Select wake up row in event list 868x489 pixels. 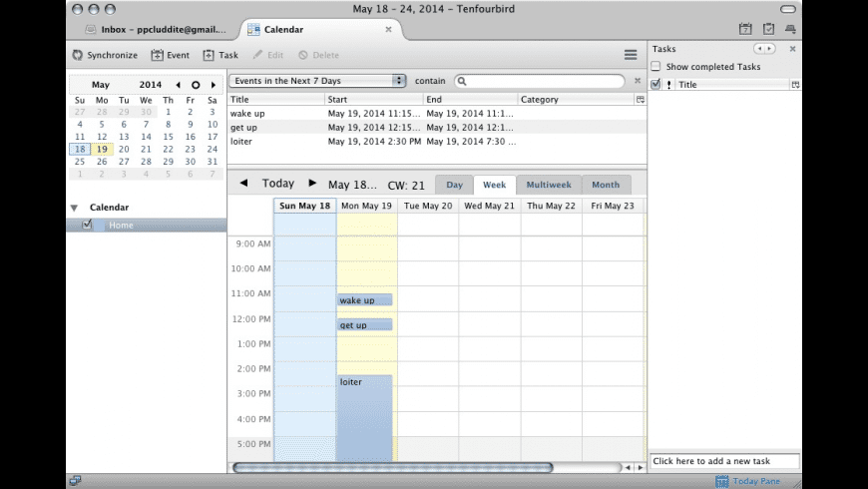437,114
